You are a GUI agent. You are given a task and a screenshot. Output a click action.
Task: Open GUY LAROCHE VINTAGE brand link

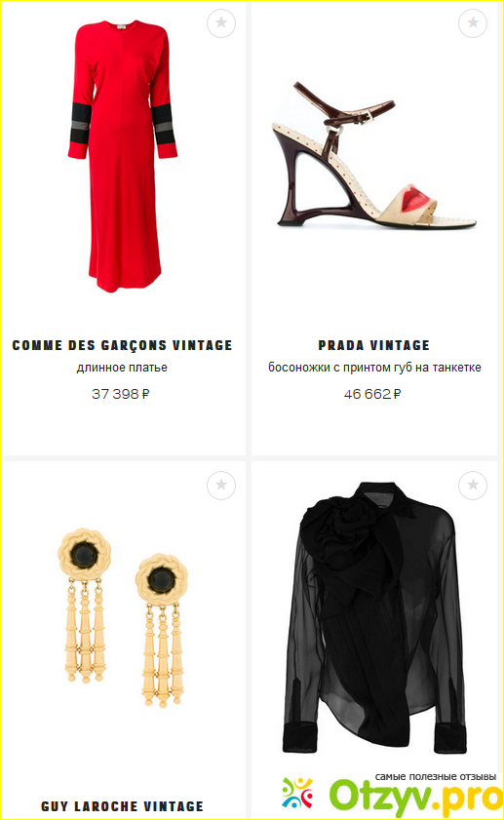click(x=122, y=806)
